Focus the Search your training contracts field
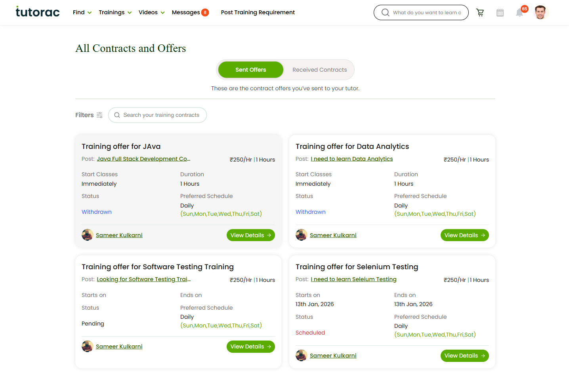The height and width of the screenshot is (392, 569). coord(157,115)
